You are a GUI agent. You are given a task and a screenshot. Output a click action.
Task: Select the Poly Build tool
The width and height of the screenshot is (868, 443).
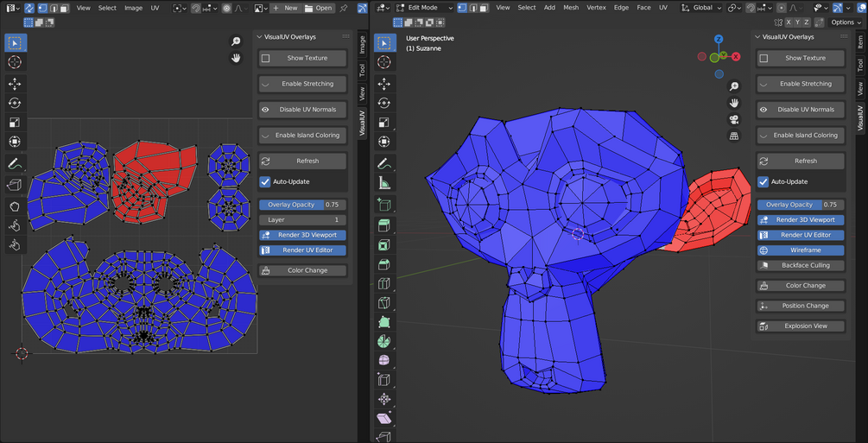tap(384, 322)
